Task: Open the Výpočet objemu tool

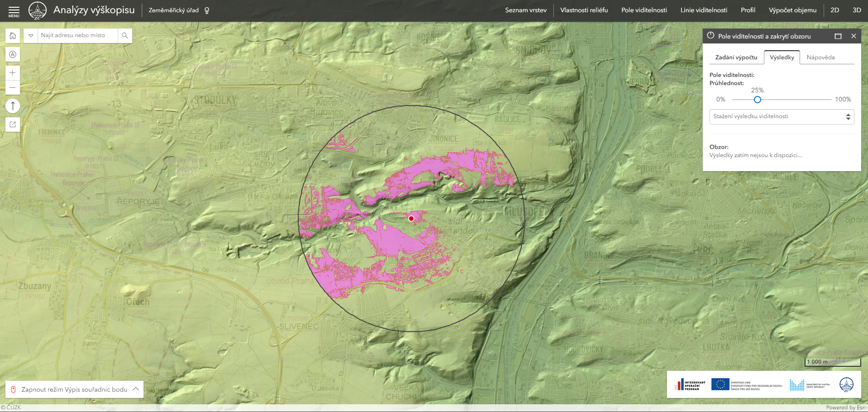Action: [792, 10]
